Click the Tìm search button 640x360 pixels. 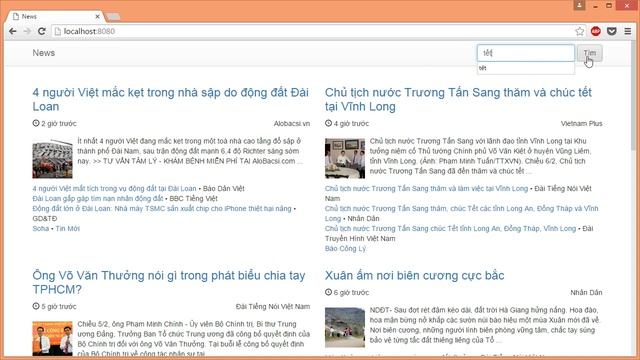coord(589,53)
